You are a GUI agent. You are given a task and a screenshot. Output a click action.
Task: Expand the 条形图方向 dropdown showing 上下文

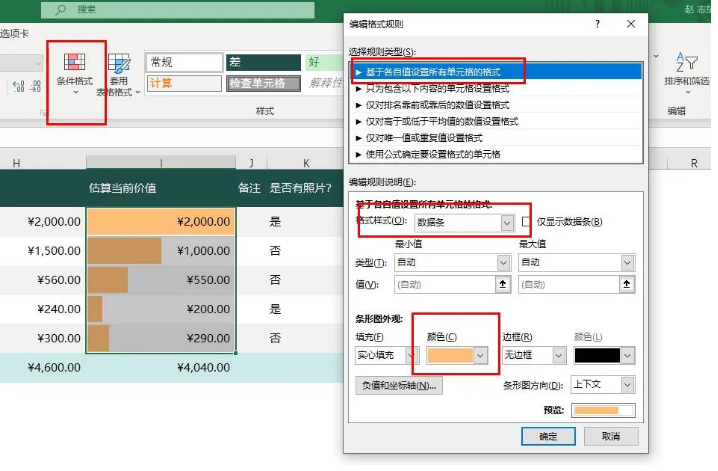[x=627, y=385]
